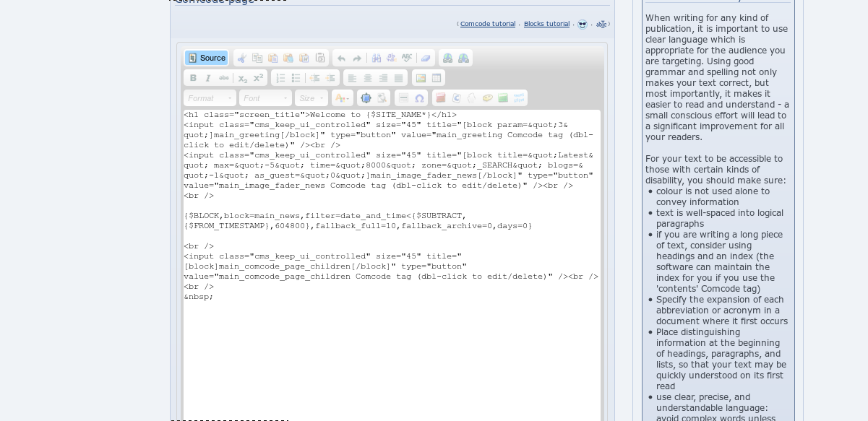Viewport: 868px width, 421px height.
Task: Click the Insert Table icon
Action: tap(437, 78)
